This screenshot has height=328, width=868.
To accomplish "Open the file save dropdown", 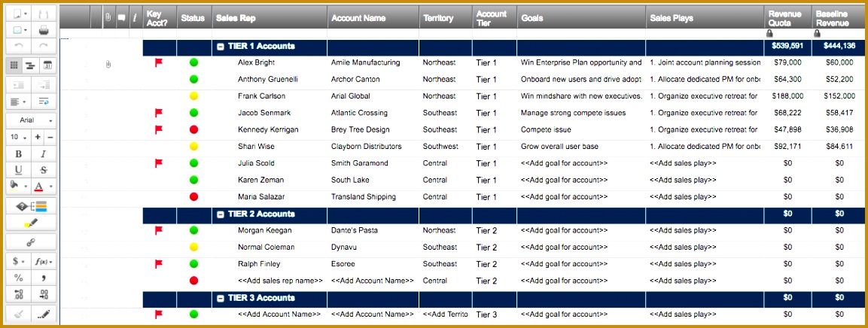I will pyautogui.click(x=18, y=14).
